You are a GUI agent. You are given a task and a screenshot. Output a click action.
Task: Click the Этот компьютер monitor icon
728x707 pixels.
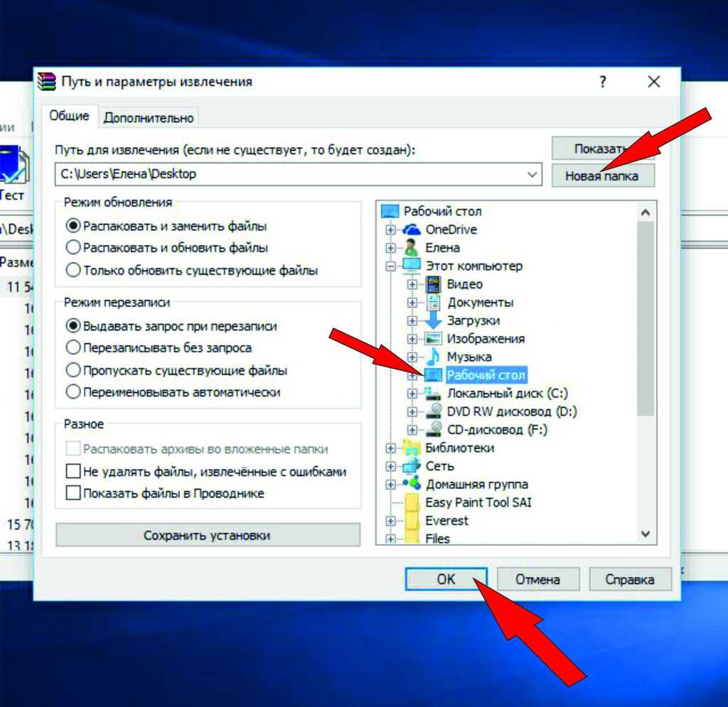coord(412,266)
